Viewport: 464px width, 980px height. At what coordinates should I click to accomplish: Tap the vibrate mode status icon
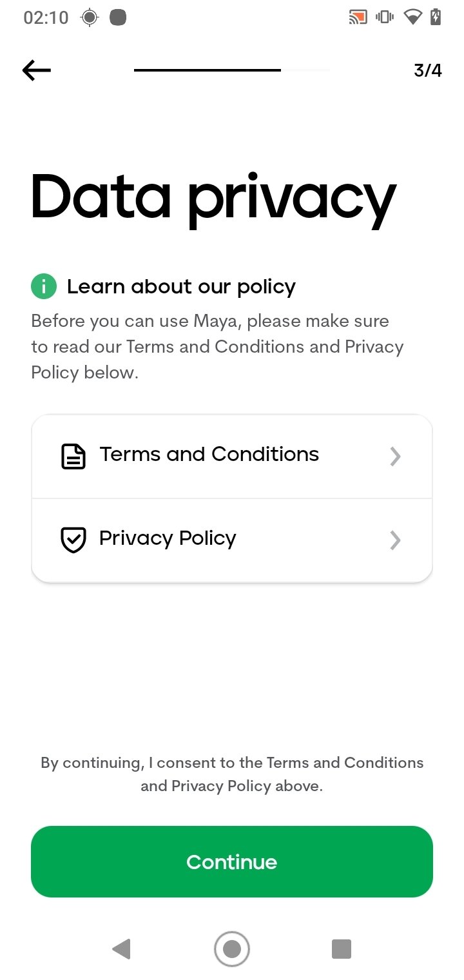click(385, 17)
